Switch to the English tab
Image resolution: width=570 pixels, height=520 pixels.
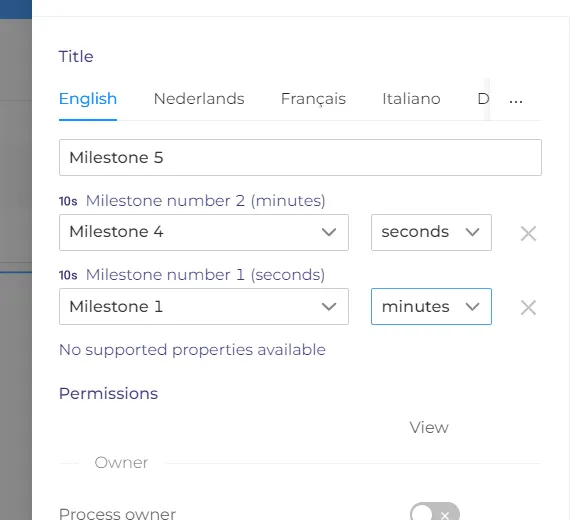[88, 99]
